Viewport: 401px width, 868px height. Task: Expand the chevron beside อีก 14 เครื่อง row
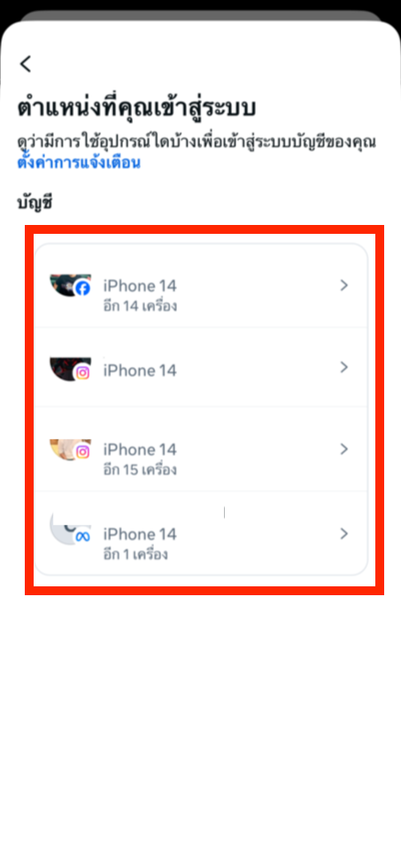[344, 285]
